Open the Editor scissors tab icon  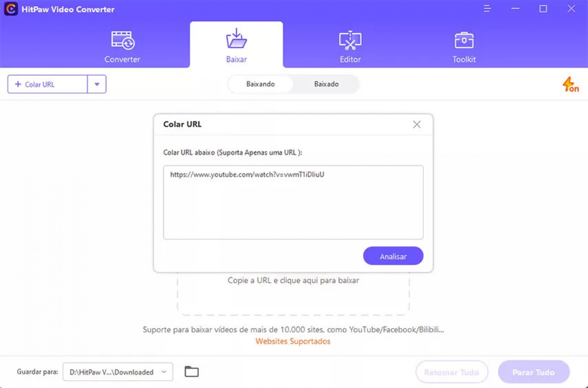(x=350, y=40)
